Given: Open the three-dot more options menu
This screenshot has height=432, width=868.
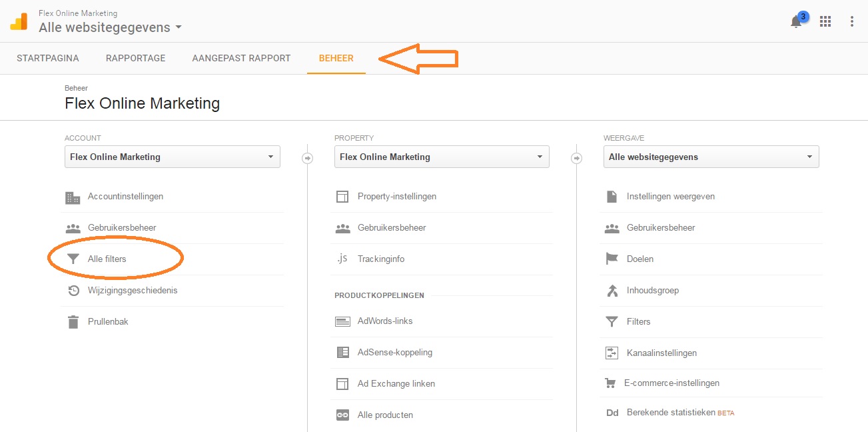Looking at the screenshot, I should pyautogui.click(x=852, y=21).
